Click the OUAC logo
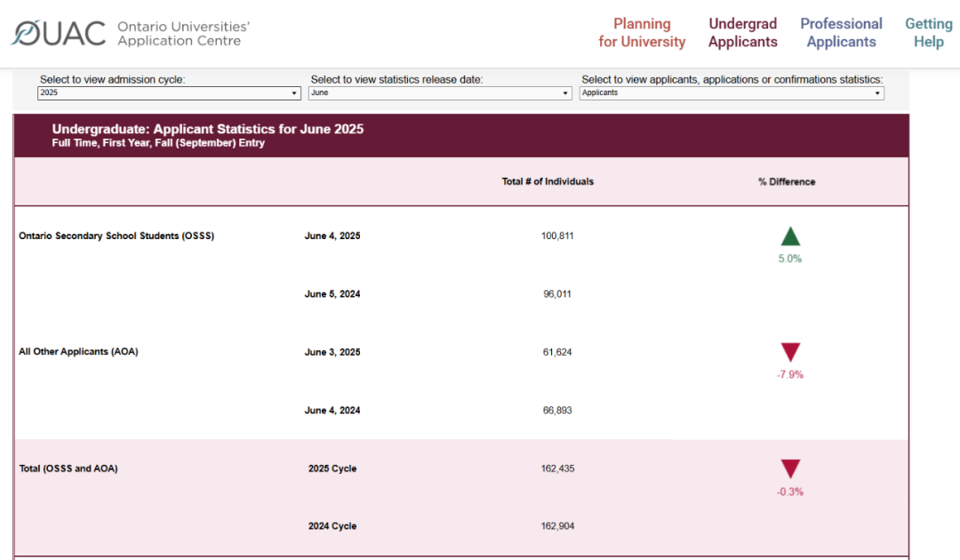The image size is (960, 560). click(x=59, y=34)
